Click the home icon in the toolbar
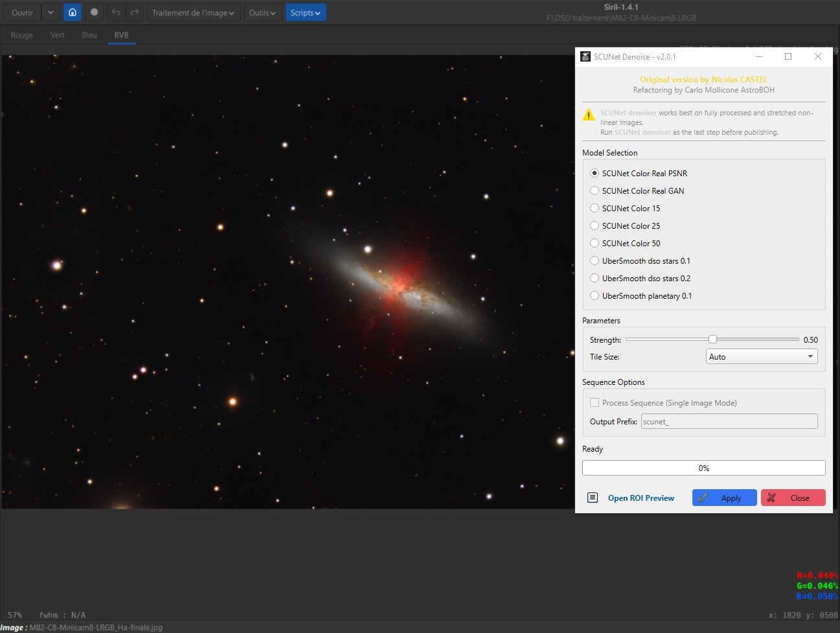840x633 pixels. (73, 12)
